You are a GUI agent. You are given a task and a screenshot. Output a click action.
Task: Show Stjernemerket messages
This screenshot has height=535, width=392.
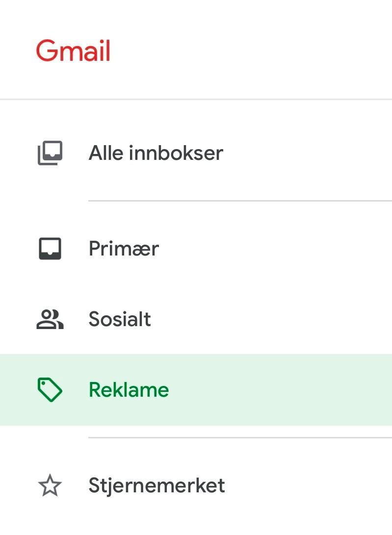pos(157,485)
